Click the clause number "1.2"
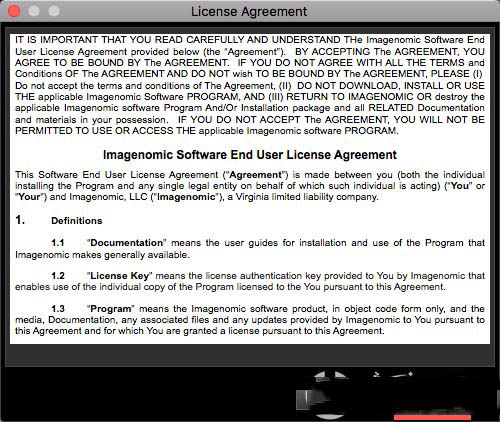This screenshot has height=422, width=500. [58, 276]
